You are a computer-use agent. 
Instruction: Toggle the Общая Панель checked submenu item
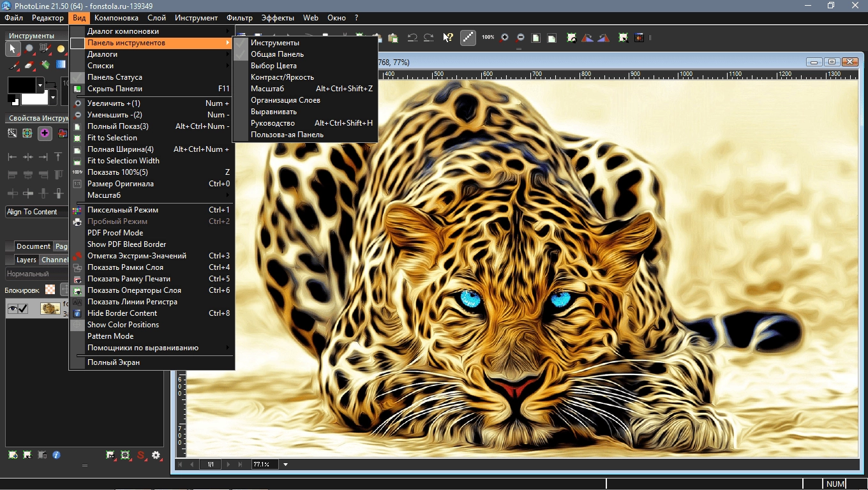(305, 54)
